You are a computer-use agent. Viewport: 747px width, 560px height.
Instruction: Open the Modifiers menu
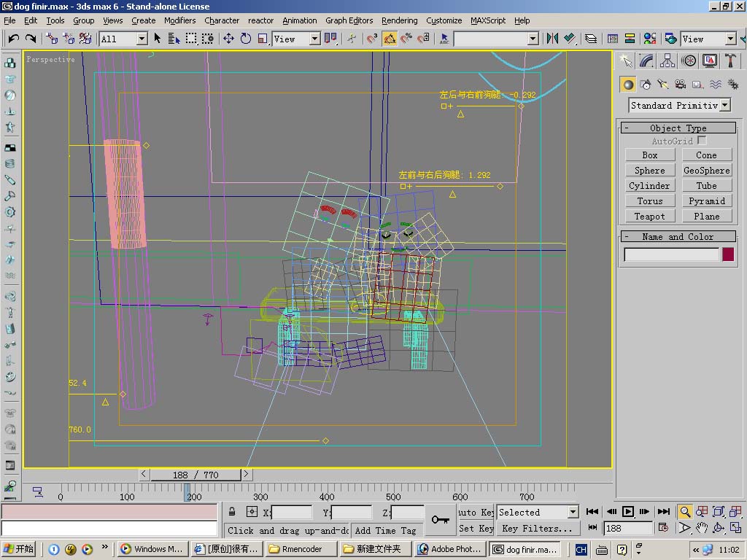click(x=179, y=20)
